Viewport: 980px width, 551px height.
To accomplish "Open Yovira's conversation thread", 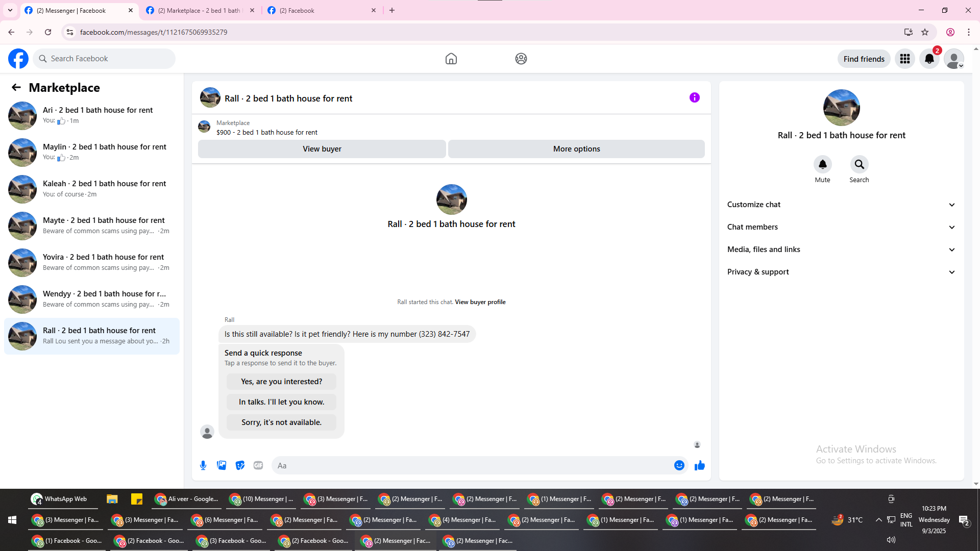I will coord(92,263).
